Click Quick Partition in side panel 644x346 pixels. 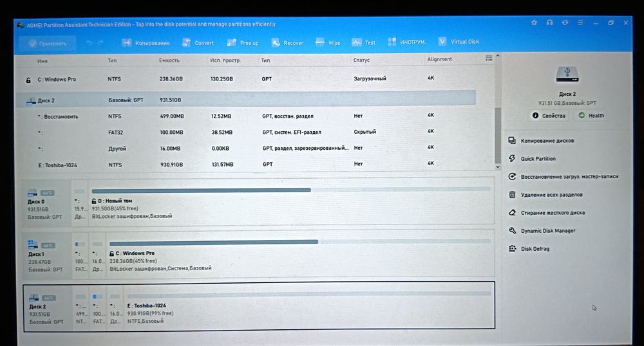coord(538,159)
